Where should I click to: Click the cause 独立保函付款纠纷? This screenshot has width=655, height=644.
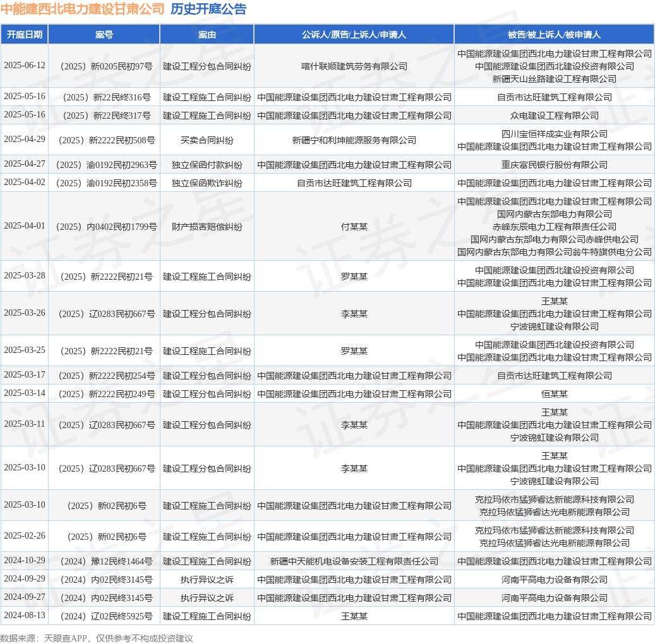(x=207, y=165)
